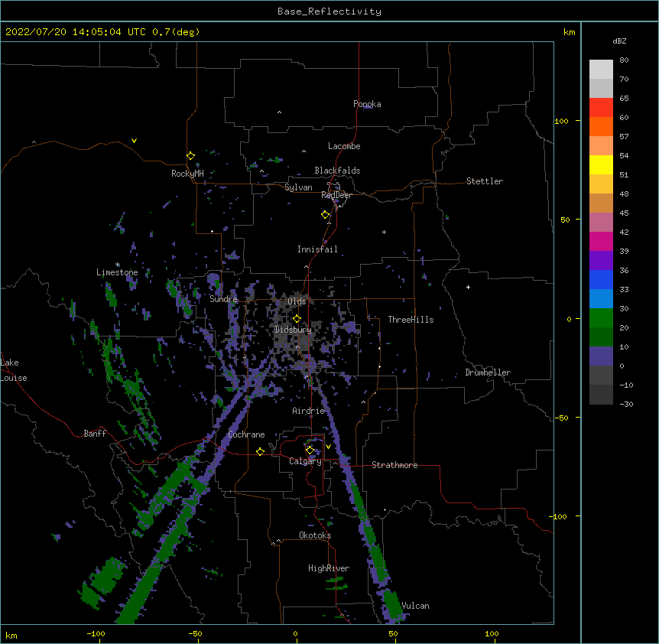This screenshot has width=659, height=644.
Task: Click the green echo patch near Vulcan
Action: (x=392, y=604)
